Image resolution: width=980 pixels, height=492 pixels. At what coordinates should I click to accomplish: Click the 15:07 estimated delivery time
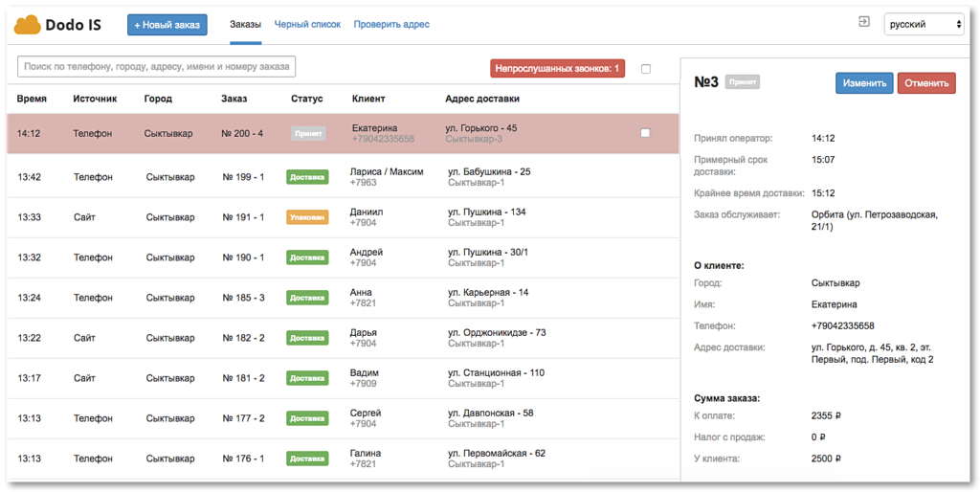(823, 160)
